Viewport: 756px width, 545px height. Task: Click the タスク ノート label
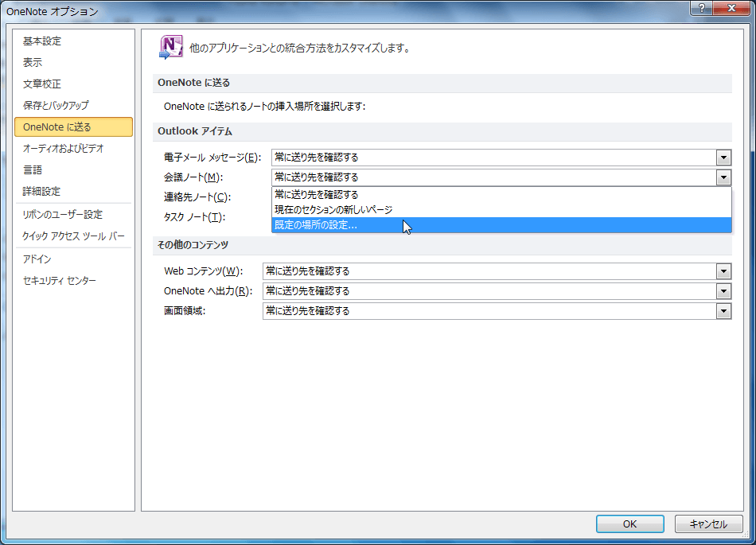click(194, 217)
